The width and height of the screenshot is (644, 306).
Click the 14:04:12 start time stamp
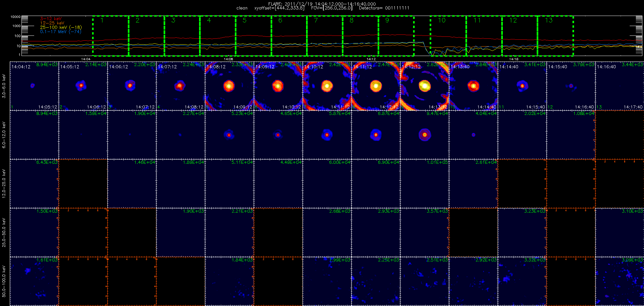21,67
